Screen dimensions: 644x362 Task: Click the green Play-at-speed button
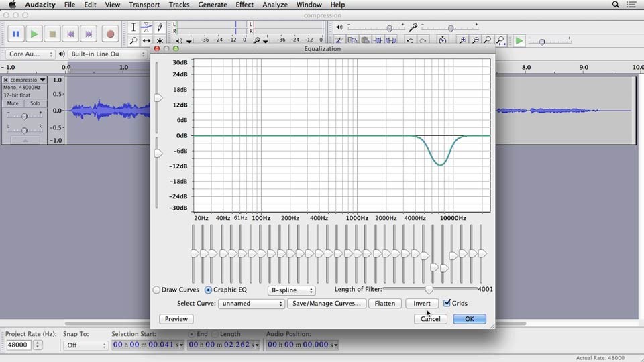(x=519, y=41)
